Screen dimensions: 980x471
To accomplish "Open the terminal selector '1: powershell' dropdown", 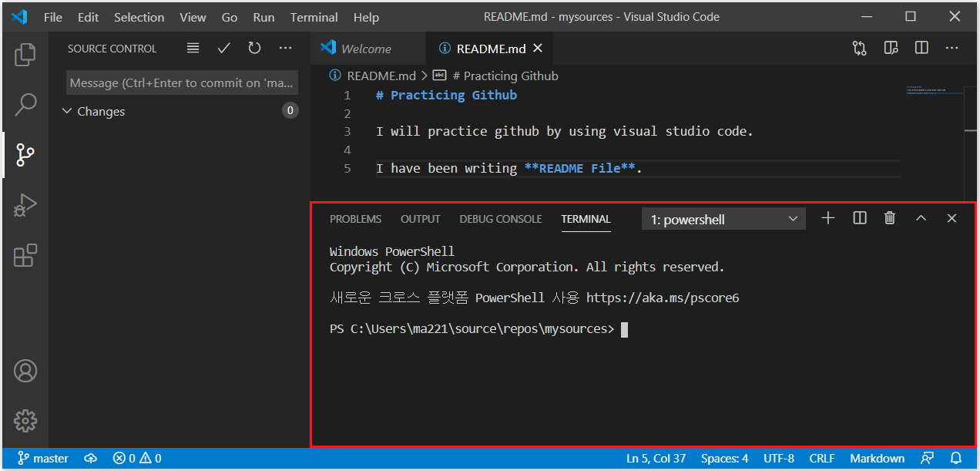I will [723, 219].
